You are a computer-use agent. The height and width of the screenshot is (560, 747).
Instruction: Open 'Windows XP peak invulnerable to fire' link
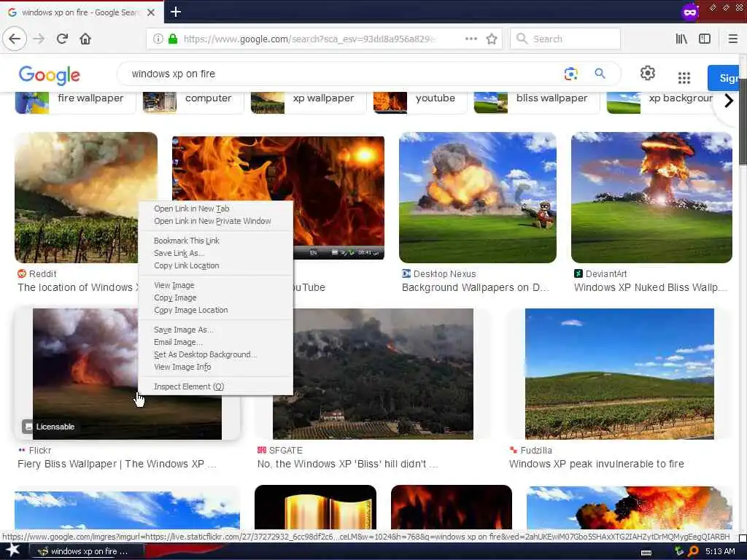597,464
